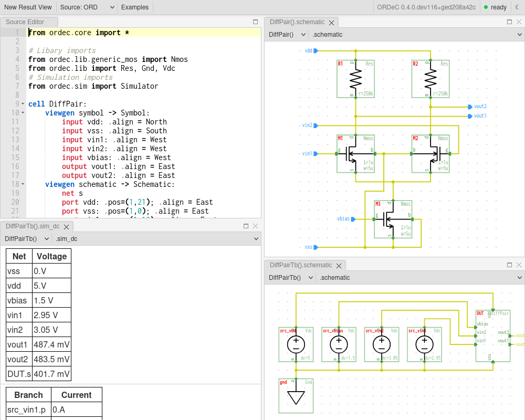
Task: Click ORDeC version text in header
Action: tap(426, 7)
